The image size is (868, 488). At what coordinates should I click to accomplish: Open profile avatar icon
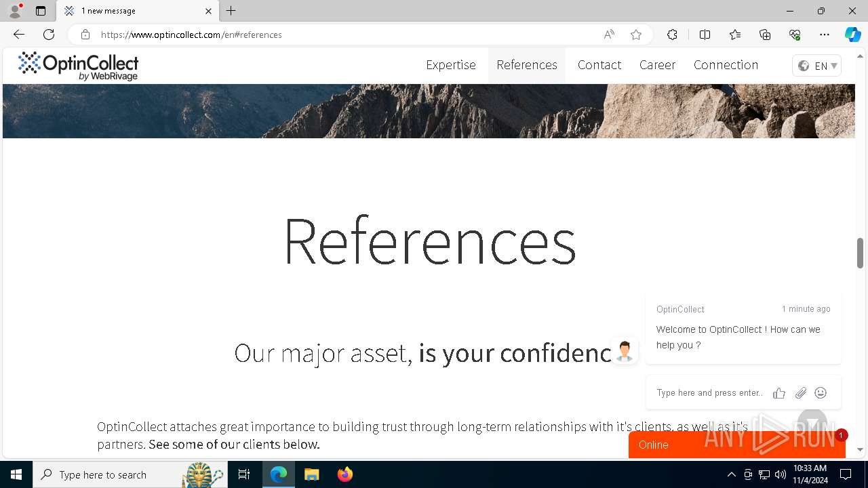click(15, 11)
